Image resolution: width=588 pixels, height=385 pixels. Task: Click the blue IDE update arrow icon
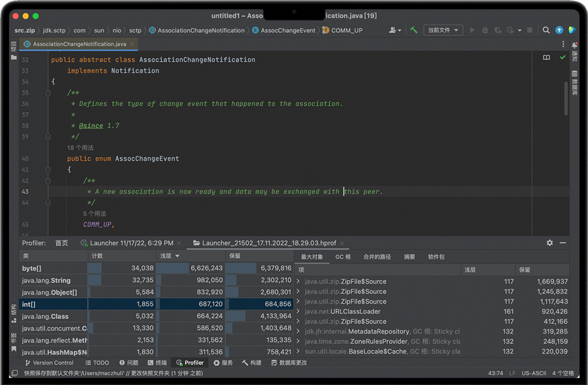click(559, 30)
